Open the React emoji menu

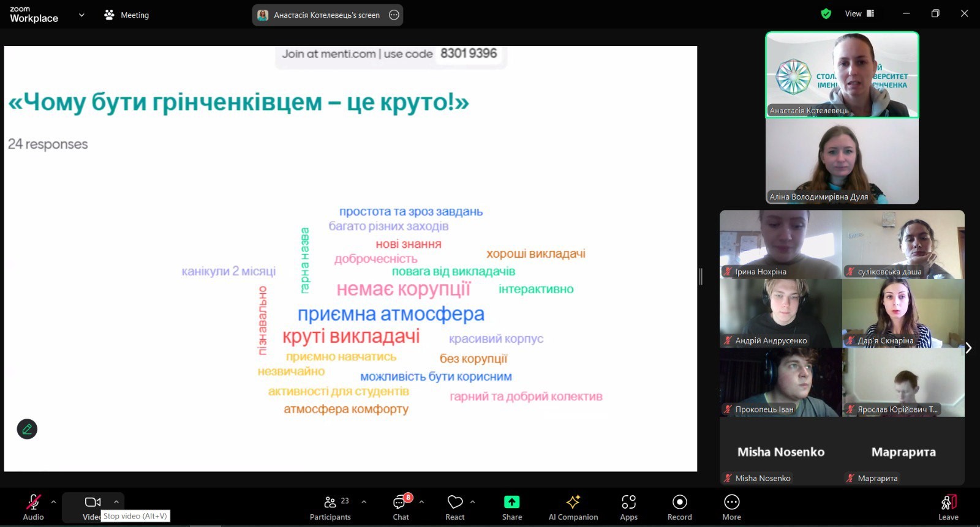click(x=455, y=508)
